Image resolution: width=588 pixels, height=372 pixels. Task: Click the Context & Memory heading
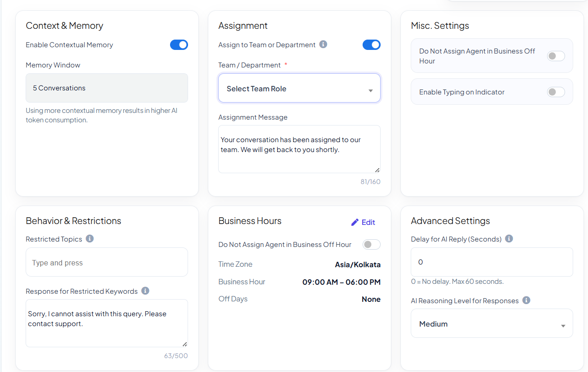[x=64, y=26]
